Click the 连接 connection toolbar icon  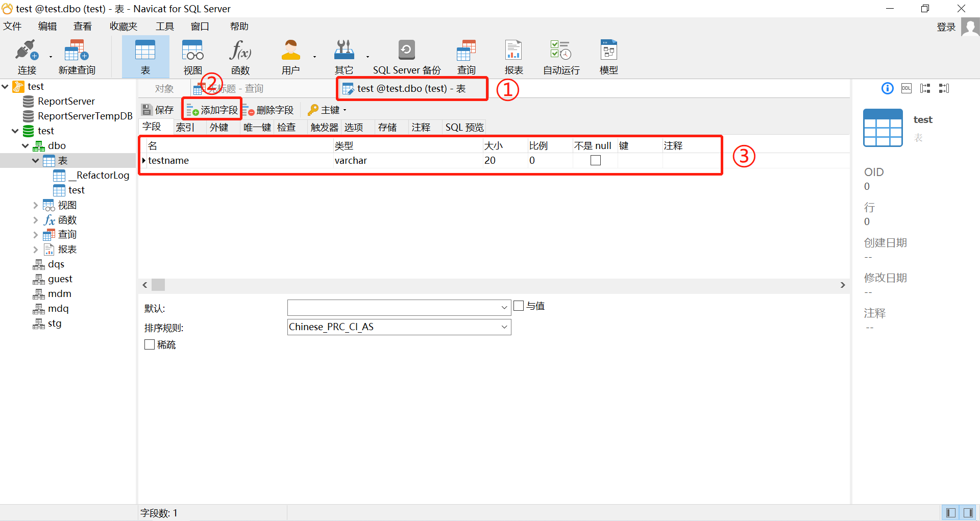(27, 57)
